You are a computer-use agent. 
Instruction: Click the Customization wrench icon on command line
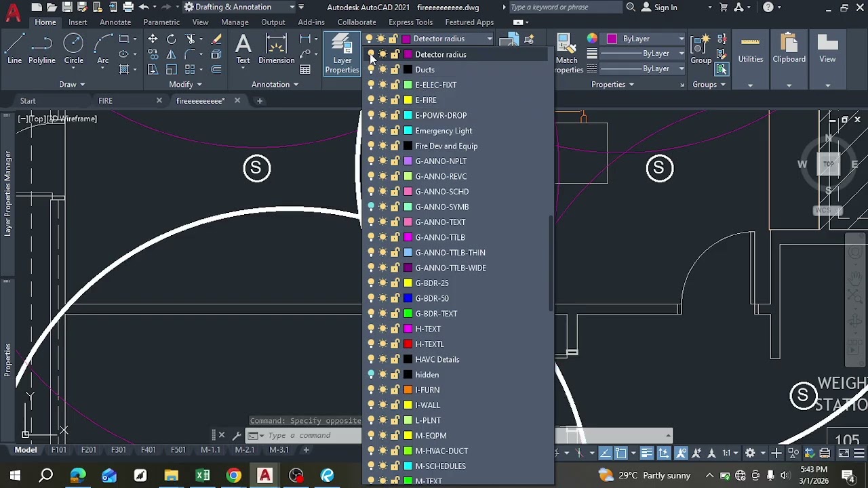click(236, 435)
